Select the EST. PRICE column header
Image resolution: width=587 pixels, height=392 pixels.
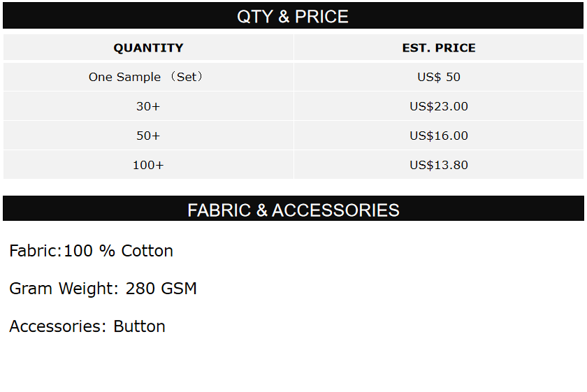(x=439, y=48)
